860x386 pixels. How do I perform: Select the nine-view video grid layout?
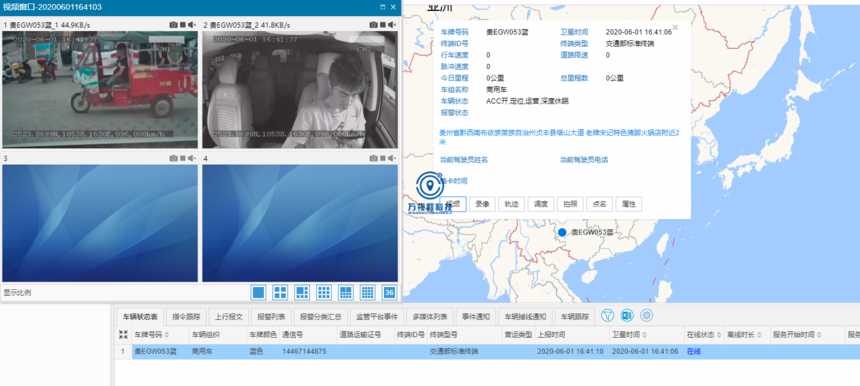coord(324,292)
